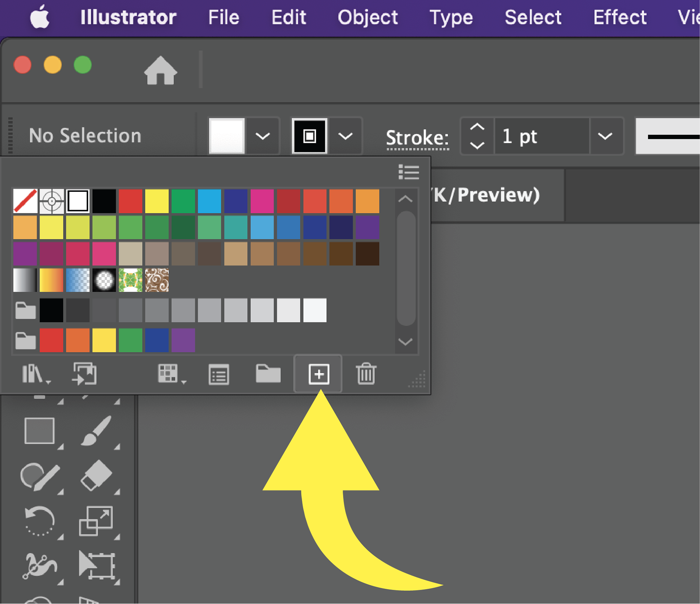Click the Swatch Options icon

pos(219,374)
